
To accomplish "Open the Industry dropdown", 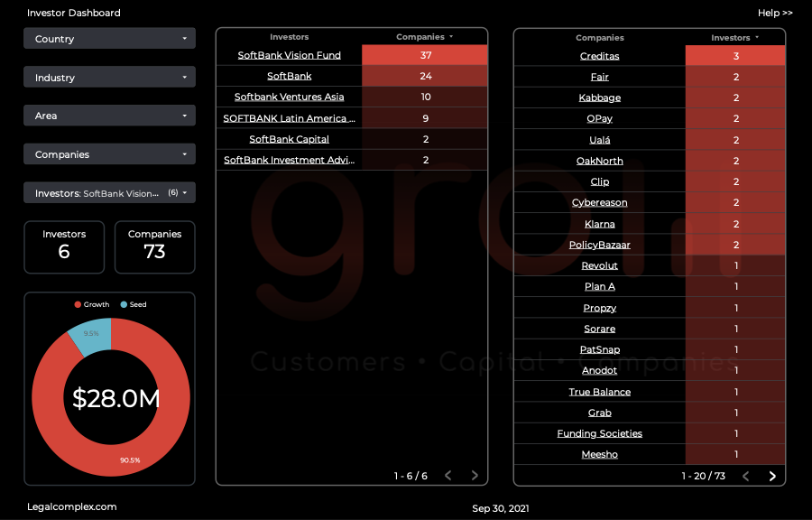I will 109,77.
